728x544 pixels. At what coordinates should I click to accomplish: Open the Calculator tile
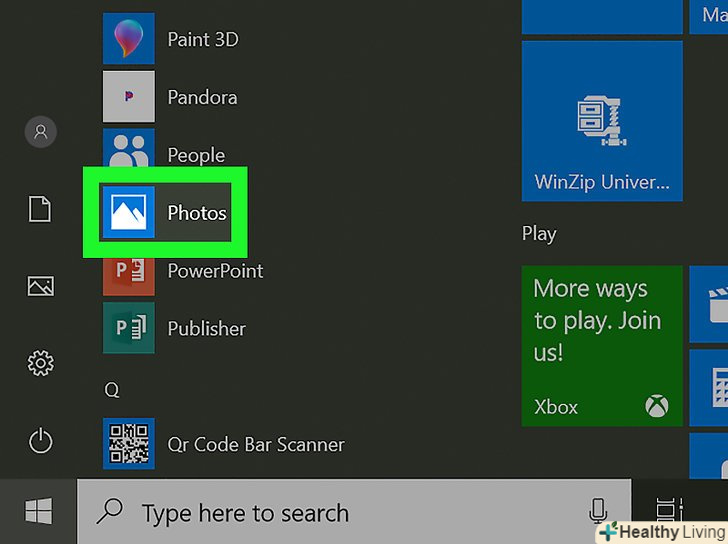(708, 388)
